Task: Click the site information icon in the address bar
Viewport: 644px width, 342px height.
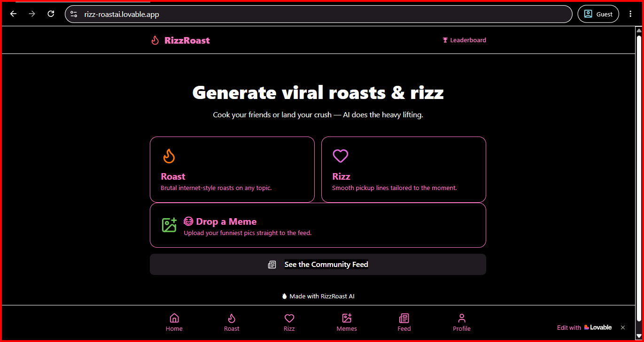Action: tap(74, 14)
